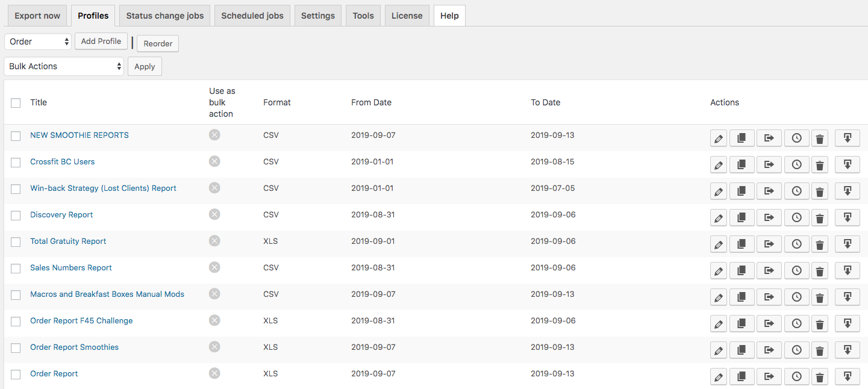The width and height of the screenshot is (868, 389).
Task: Duplicate the Crossfit BC Users profile
Action: [742, 164]
